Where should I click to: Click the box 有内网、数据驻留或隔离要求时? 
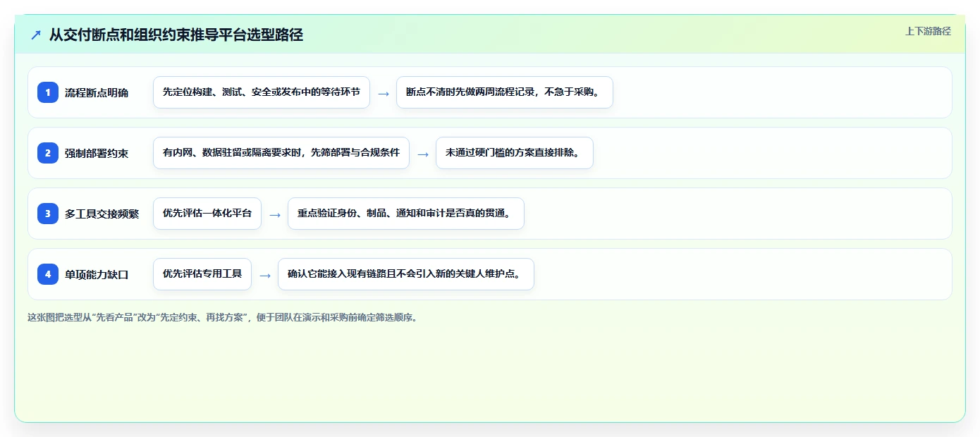281,153
